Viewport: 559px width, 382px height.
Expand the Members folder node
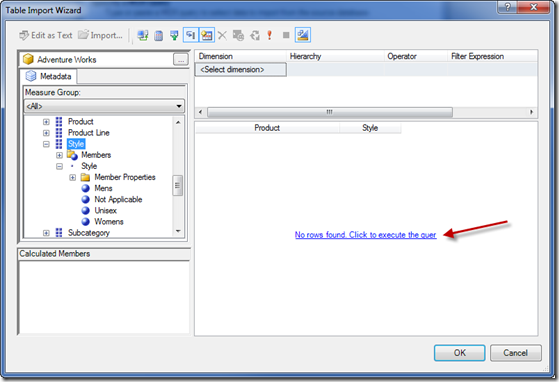point(60,155)
